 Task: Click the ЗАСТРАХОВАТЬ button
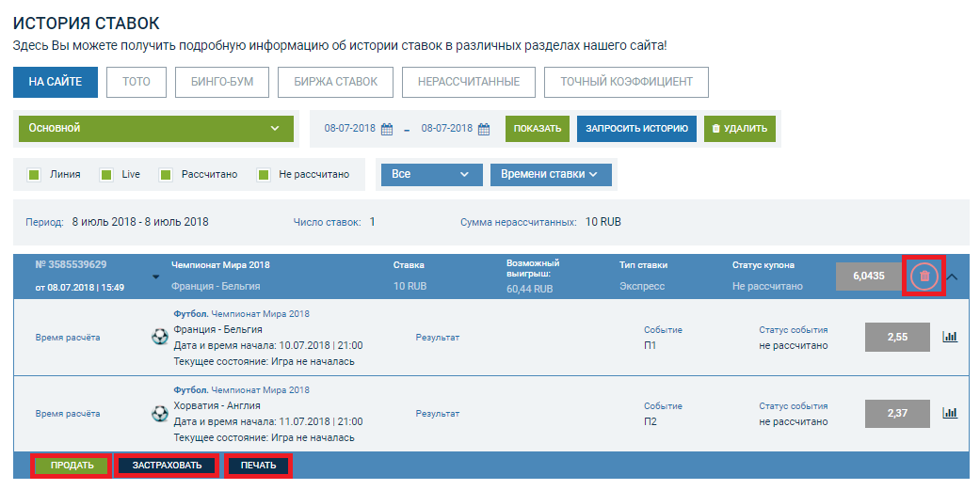[x=167, y=466]
